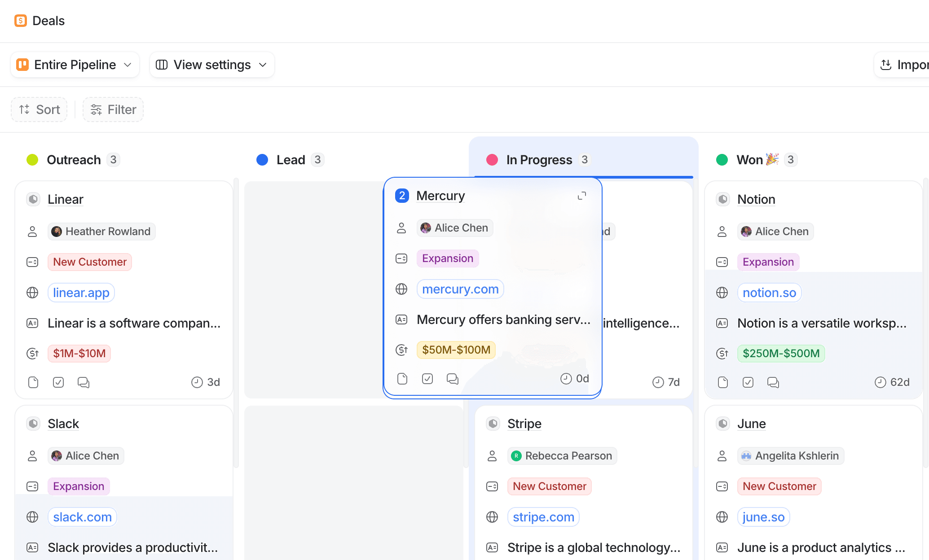The image size is (929, 560).
Task: Click Expansion tag on Mercury card
Action: 448,258
